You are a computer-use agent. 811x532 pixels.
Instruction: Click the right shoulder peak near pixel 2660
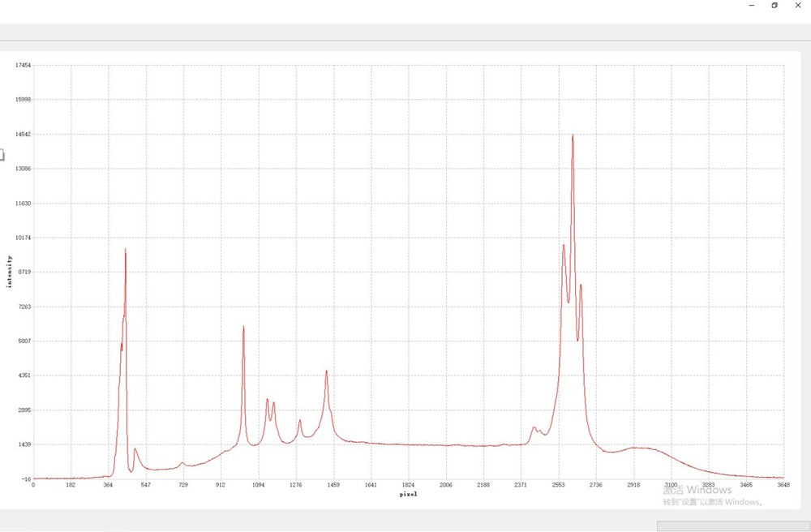tap(581, 285)
